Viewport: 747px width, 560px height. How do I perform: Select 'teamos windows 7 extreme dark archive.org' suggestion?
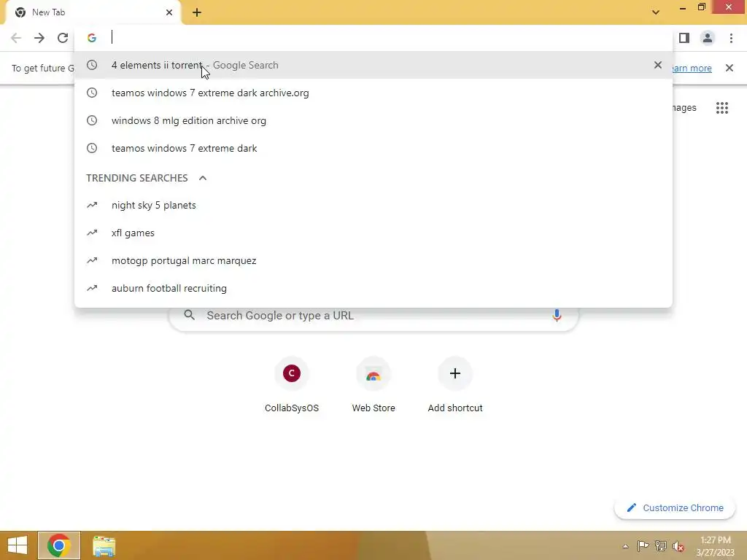click(x=373, y=93)
